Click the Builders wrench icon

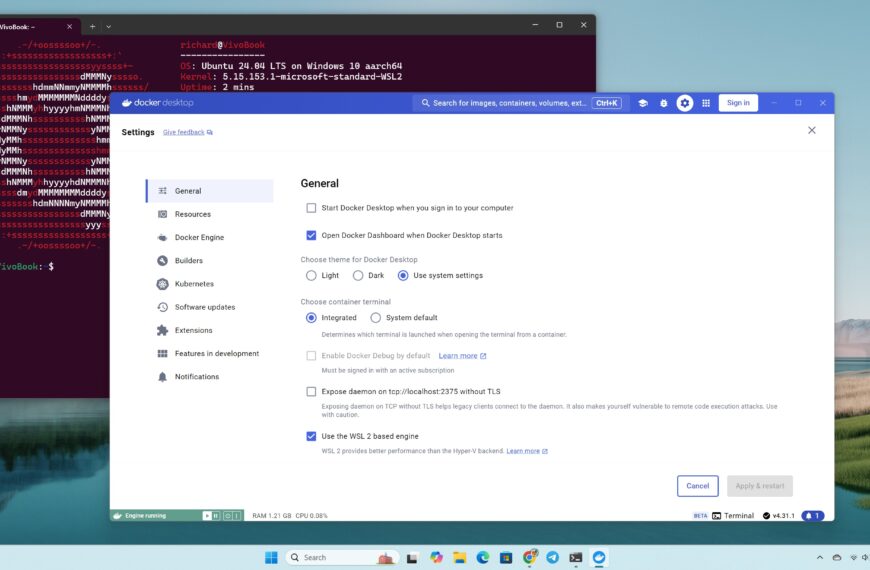point(163,261)
